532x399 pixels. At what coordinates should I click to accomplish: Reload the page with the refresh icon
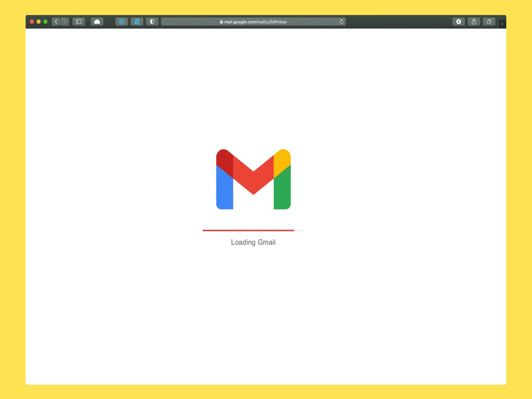tap(342, 22)
